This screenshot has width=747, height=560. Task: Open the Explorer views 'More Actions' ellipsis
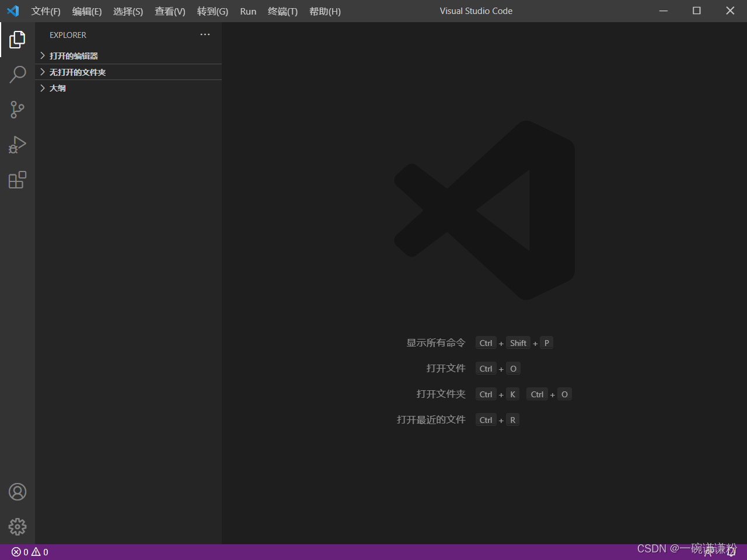point(205,34)
